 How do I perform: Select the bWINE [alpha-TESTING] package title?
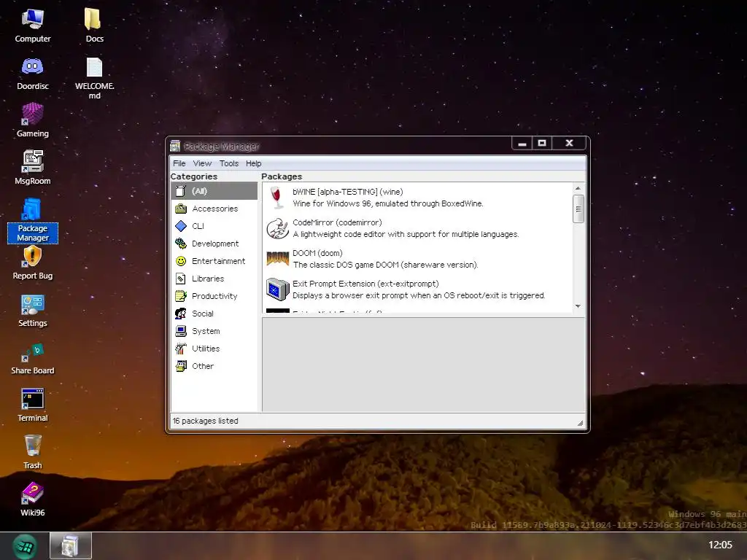coord(348,192)
